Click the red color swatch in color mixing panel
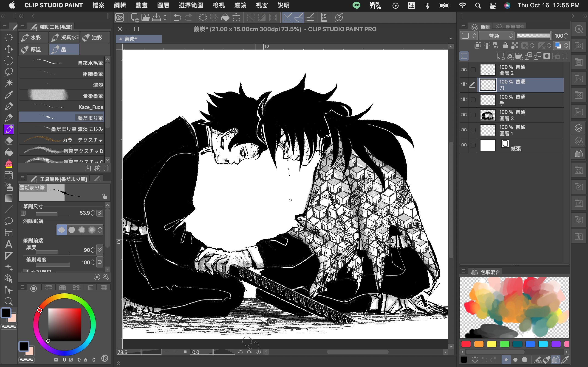 click(x=466, y=344)
